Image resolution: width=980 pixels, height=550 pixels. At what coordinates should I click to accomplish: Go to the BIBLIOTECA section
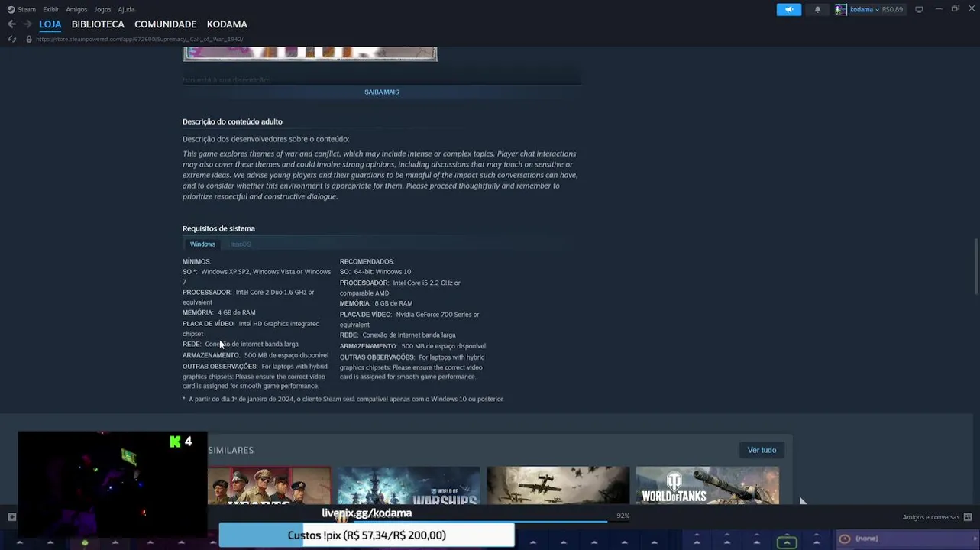(x=98, y=24)
